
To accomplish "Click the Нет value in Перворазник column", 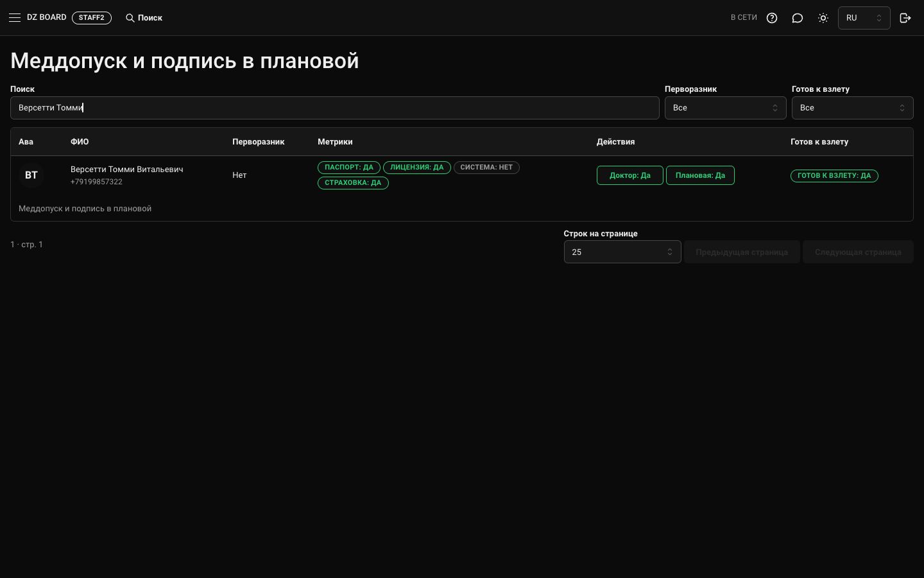I will coord(239,175).
